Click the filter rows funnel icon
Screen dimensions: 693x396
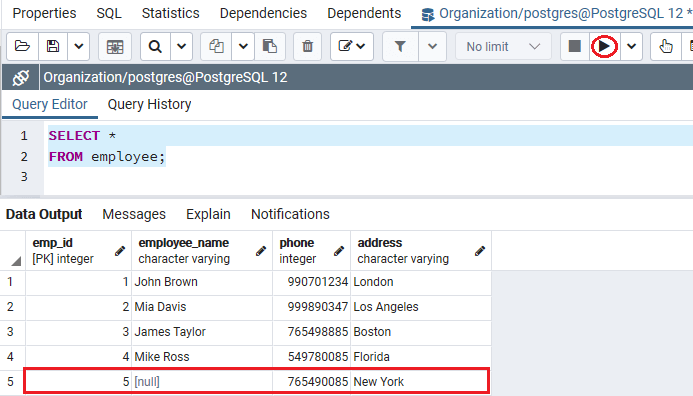point(400,46)
